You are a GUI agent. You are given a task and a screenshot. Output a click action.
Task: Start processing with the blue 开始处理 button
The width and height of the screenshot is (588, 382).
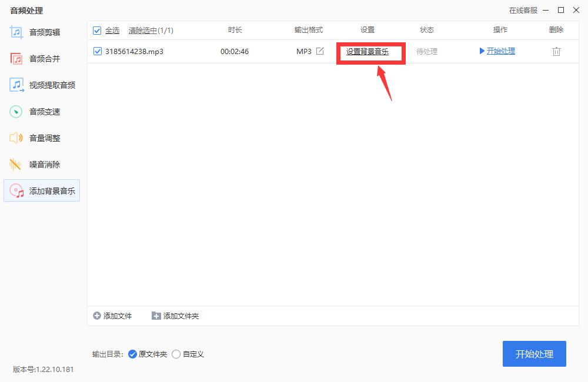click(x=534, y=354)
